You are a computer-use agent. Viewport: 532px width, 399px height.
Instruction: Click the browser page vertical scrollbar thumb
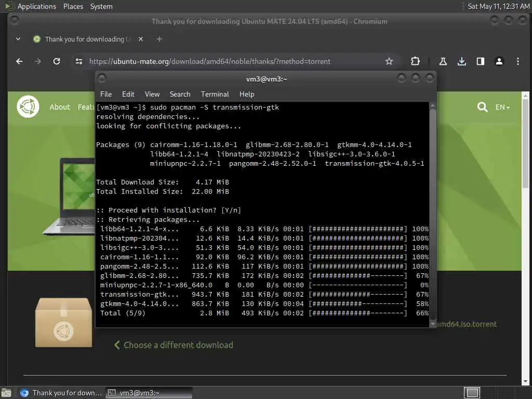pos(525,143)
